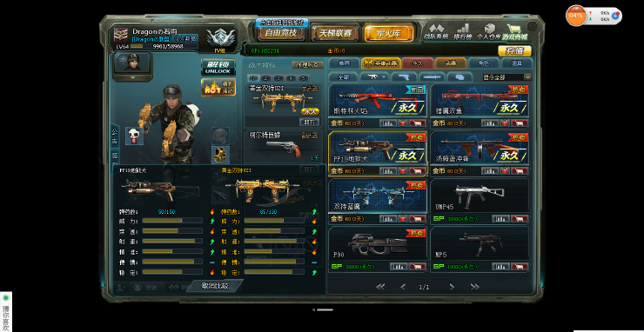Open the 排行榜 ranking bars icon
This screenshot has height=332, width=644.
(462, 31)
